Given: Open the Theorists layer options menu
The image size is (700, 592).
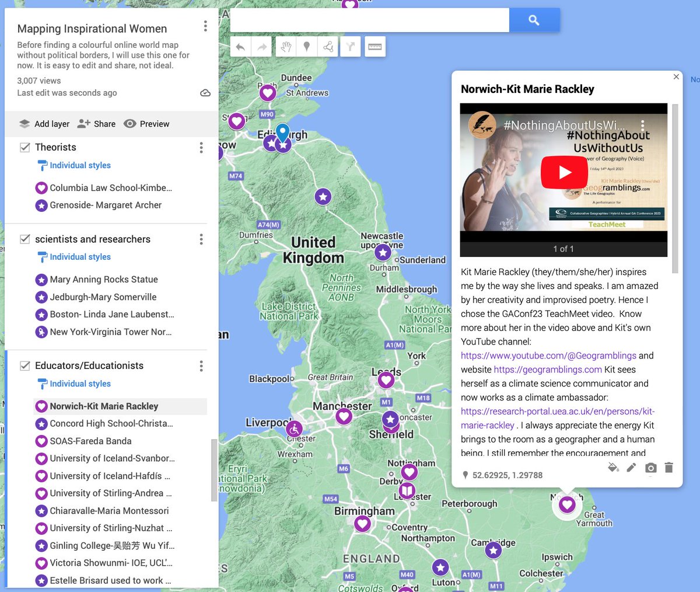Looking at the screenshot, I should click(201, 148).
